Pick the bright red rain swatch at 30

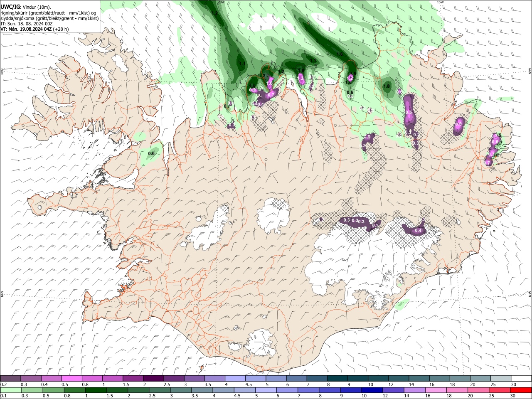(520, 390)
